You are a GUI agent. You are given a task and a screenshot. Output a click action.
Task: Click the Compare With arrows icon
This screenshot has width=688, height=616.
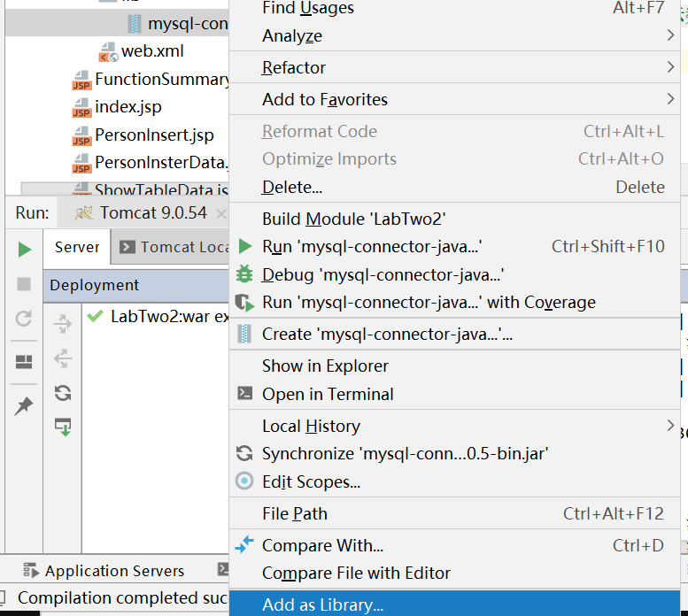[244, 544]
